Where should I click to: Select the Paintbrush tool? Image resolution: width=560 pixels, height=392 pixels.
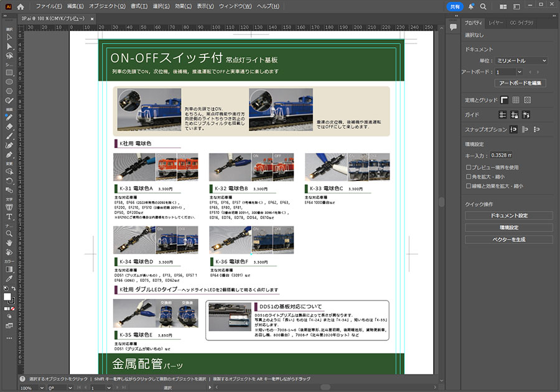coord(9,136)
